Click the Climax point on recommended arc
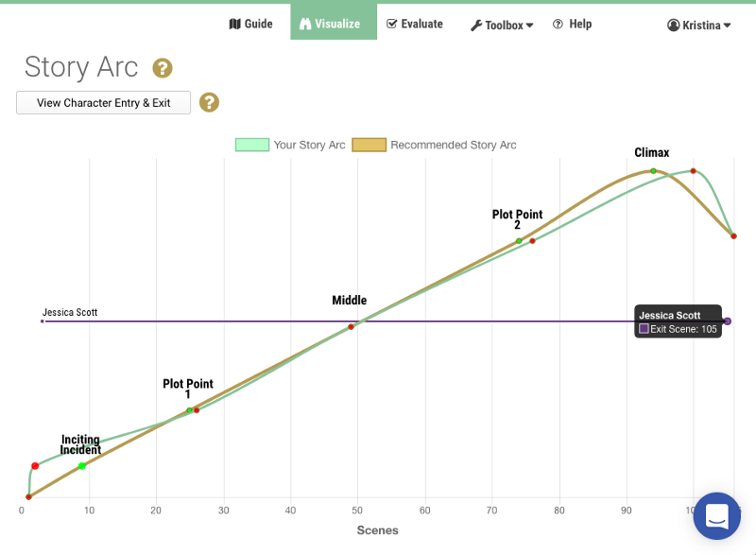This screenshot has height=555, width=756. 653,171
